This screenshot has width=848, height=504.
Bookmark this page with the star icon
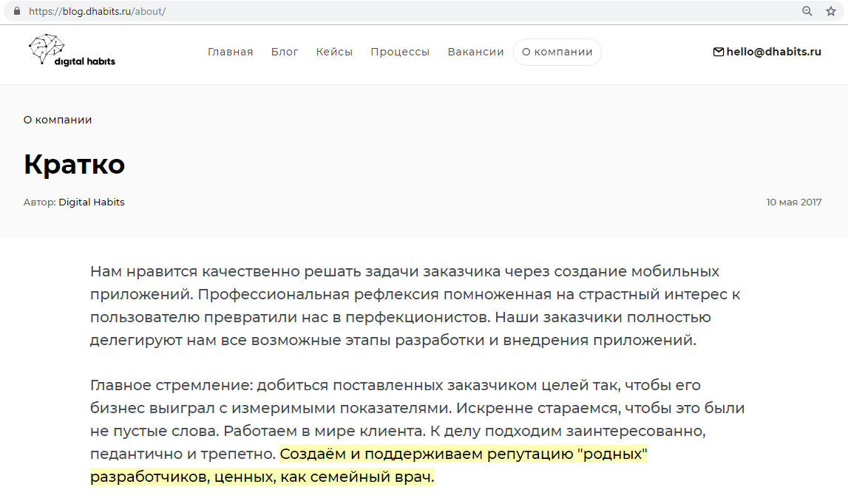[x=830, y=12]
